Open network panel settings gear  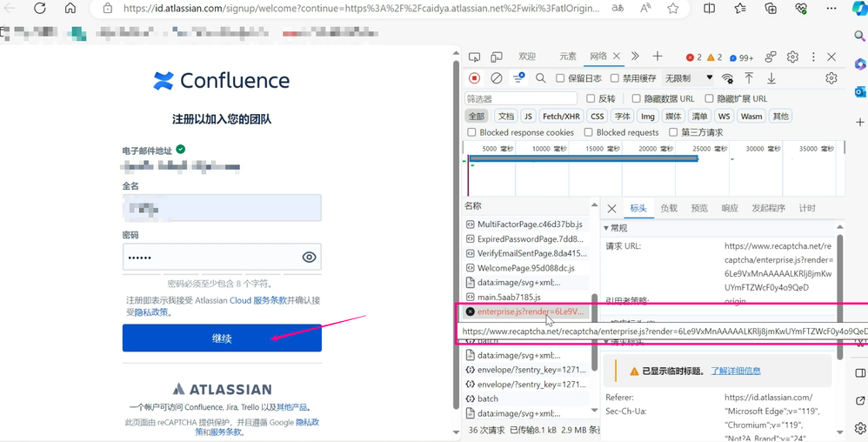831,78
